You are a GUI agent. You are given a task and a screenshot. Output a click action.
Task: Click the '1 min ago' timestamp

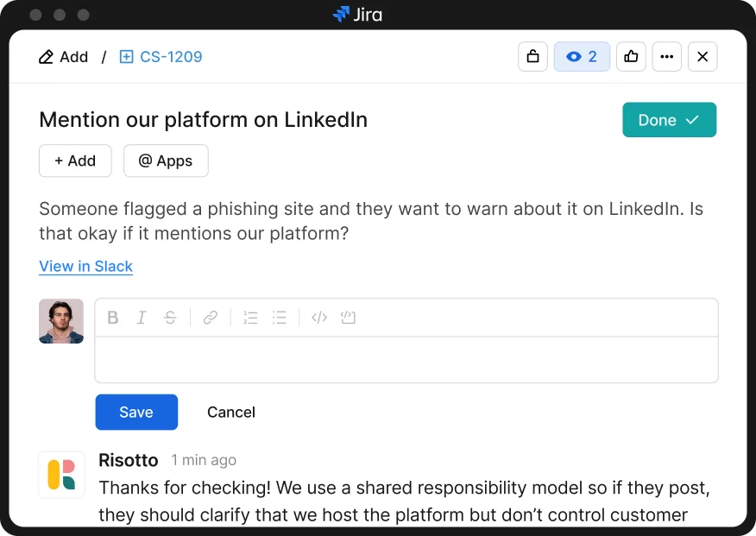click(x=204, y=460)
